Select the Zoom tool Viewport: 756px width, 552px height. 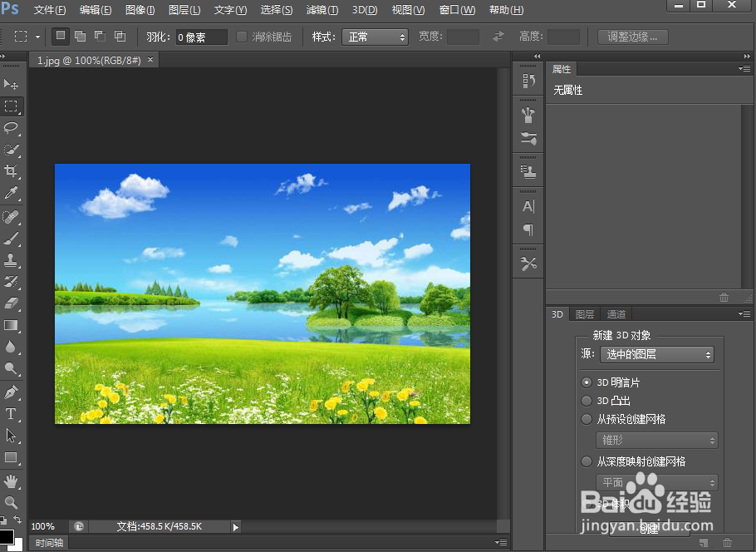[11, 502]
